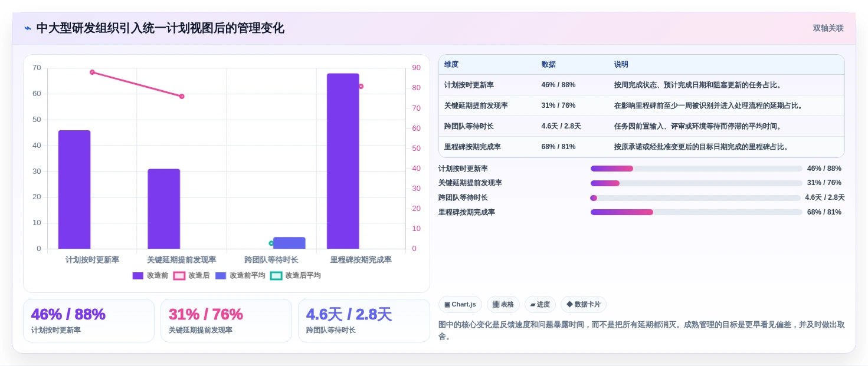
Task: Click the 68% / 81% progress value label
Action: (824, 212)
